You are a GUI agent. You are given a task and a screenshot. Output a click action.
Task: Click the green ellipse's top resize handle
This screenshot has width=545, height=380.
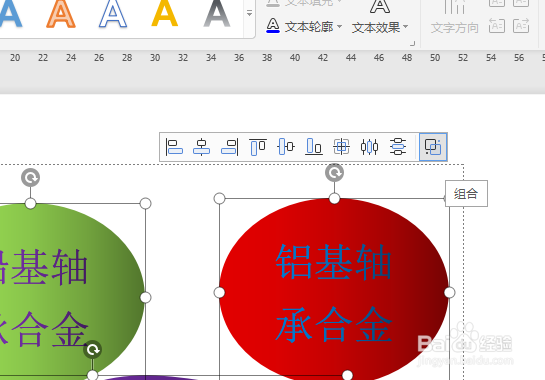click(x=31, y=203)
